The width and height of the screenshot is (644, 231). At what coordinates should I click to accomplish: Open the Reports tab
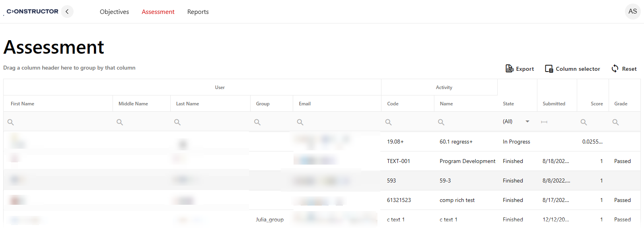198,12
